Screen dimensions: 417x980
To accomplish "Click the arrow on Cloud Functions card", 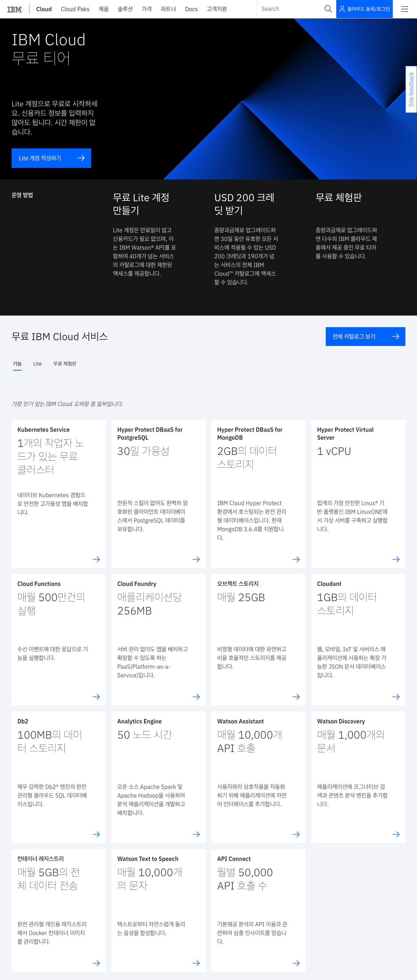I will tap(96, 697).
